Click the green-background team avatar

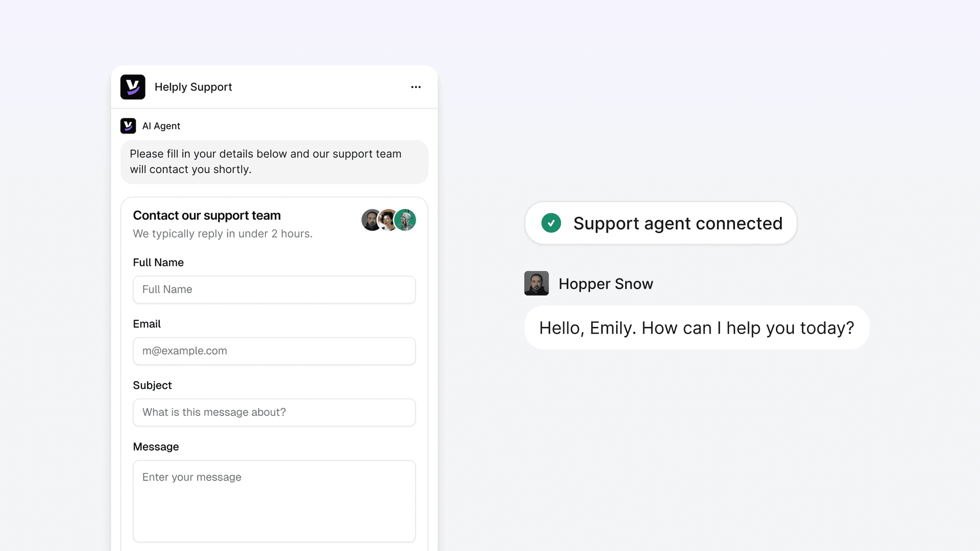406,220
